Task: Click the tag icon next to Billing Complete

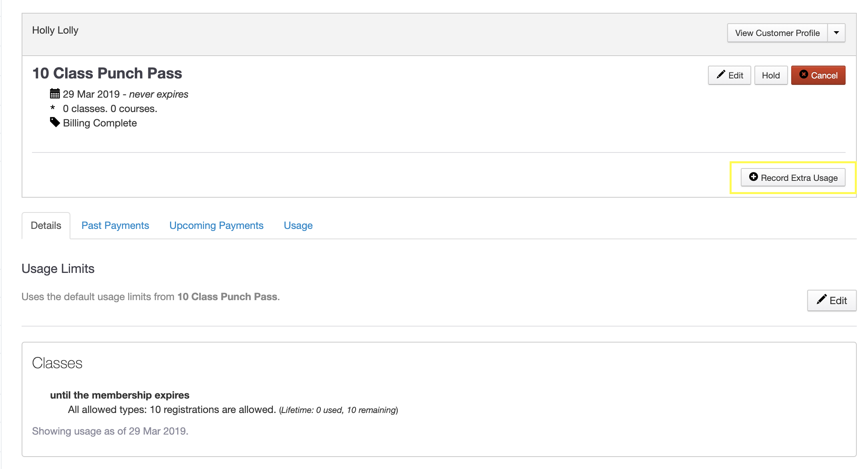Action: click(x=55, y=122)
